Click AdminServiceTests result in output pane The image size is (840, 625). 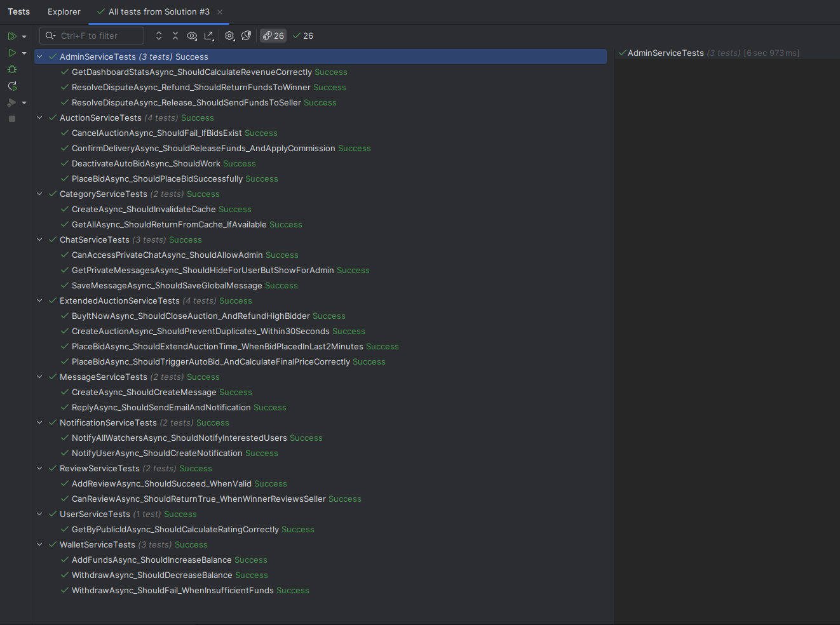tap(708, 53)
